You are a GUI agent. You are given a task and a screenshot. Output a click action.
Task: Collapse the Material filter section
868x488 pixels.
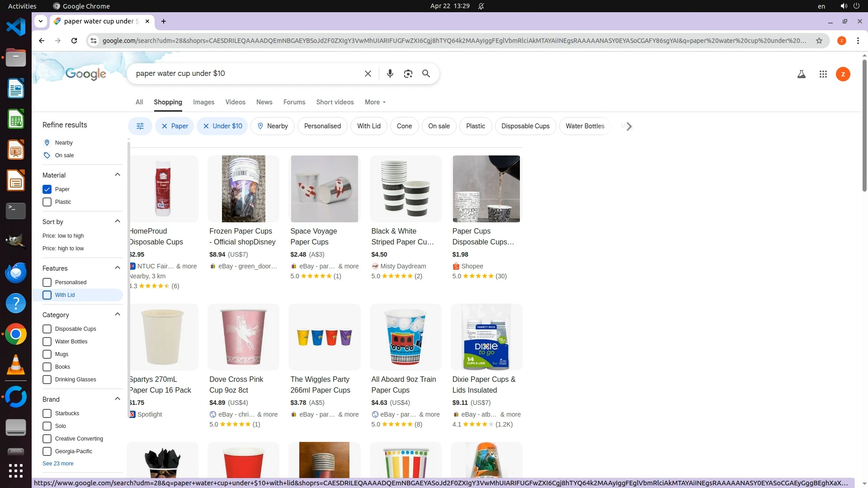118,175
